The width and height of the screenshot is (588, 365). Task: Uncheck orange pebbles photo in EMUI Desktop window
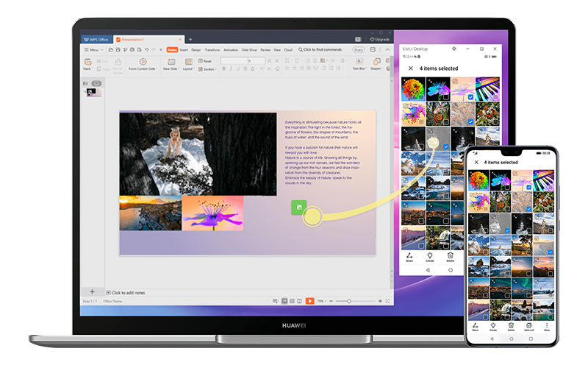(470, 121)
